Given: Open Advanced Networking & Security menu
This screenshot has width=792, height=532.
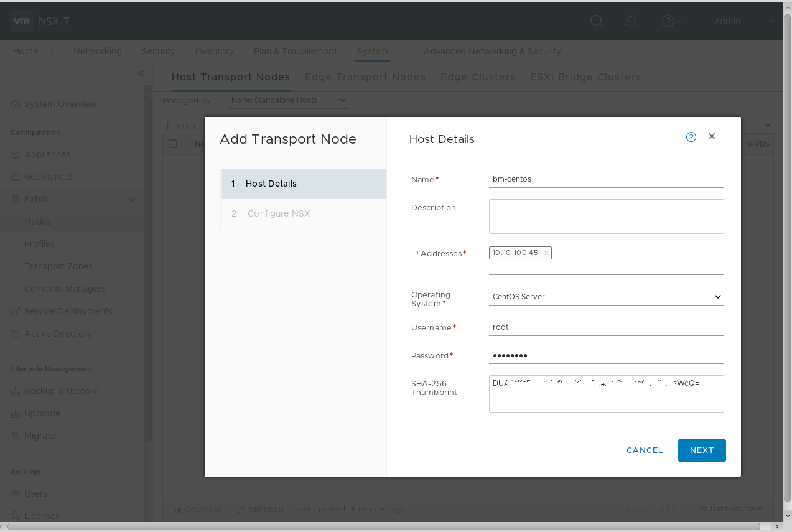Looking at the screenshot, I should [x=492, y=51].
